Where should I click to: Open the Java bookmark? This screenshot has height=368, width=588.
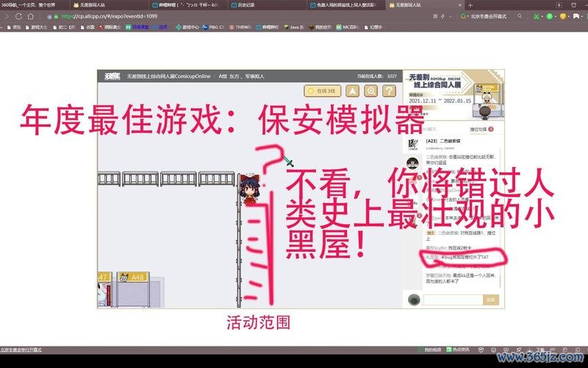[293, 27]
